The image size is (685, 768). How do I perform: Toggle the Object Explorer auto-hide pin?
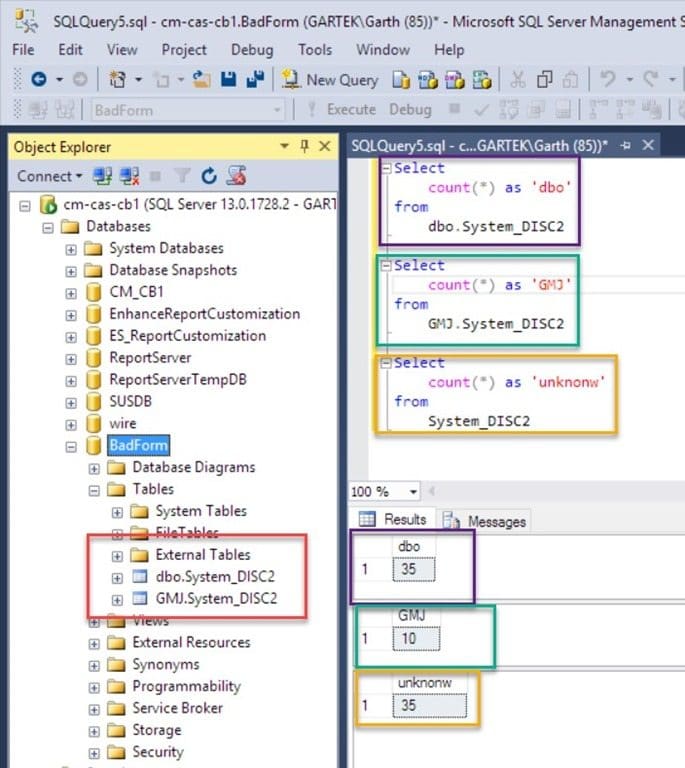click(x=304, y=146)
